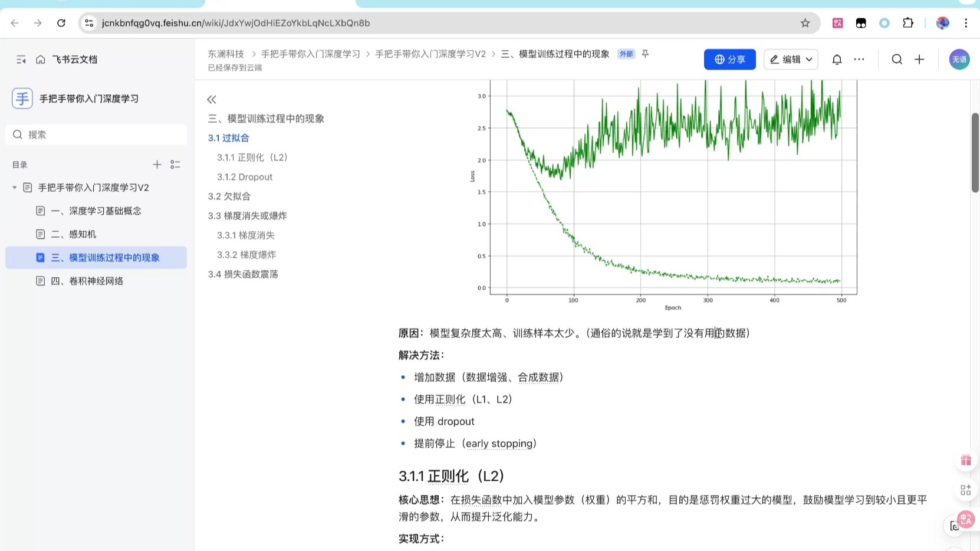Image resolution: width=980 pixels, height=551 pixels.
Task: Click the 外部 tag badge
Action: (626, 54)
